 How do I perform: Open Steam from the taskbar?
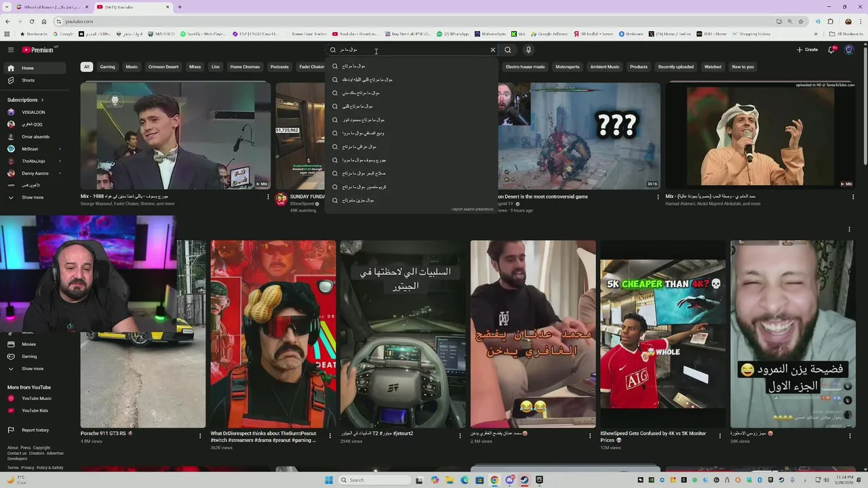tap(524, 480)
